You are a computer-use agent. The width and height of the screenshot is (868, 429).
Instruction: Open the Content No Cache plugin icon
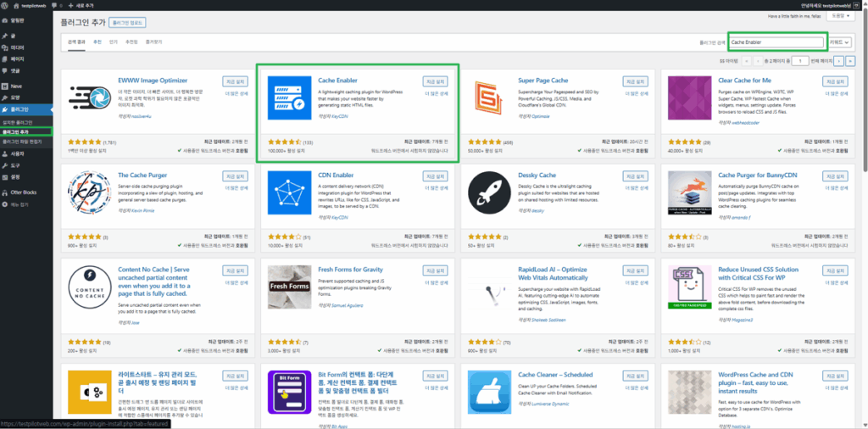click(88, 288)
